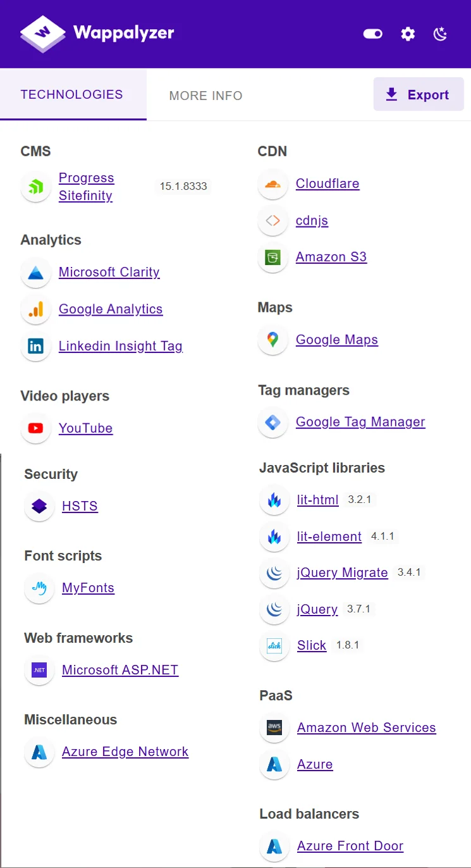Viewport: 471px width, 868px height.
Task: Click the Azure Front Door icon
Action: 274,846
